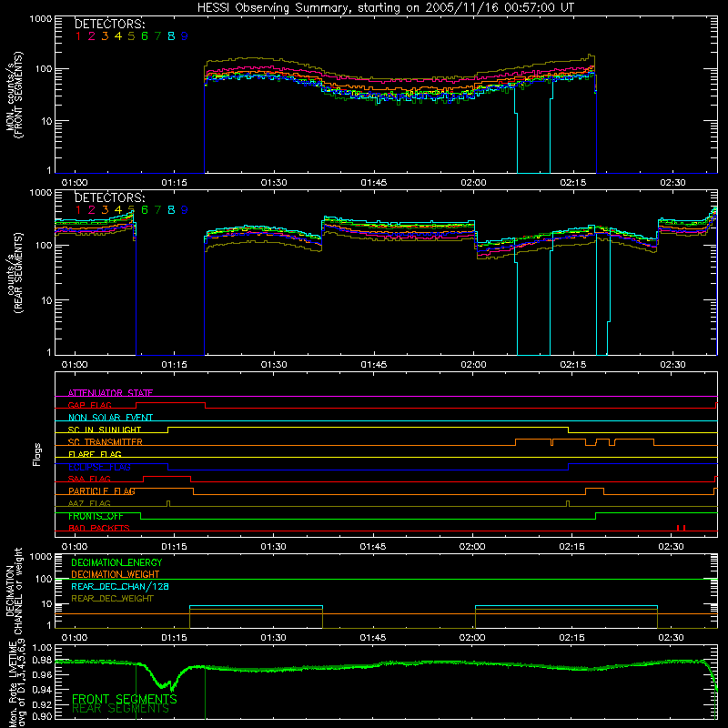The width and height of the screenshot is (728, 728).
Task: Click the HESSI Observing Summary title
Action: point(386,8)
